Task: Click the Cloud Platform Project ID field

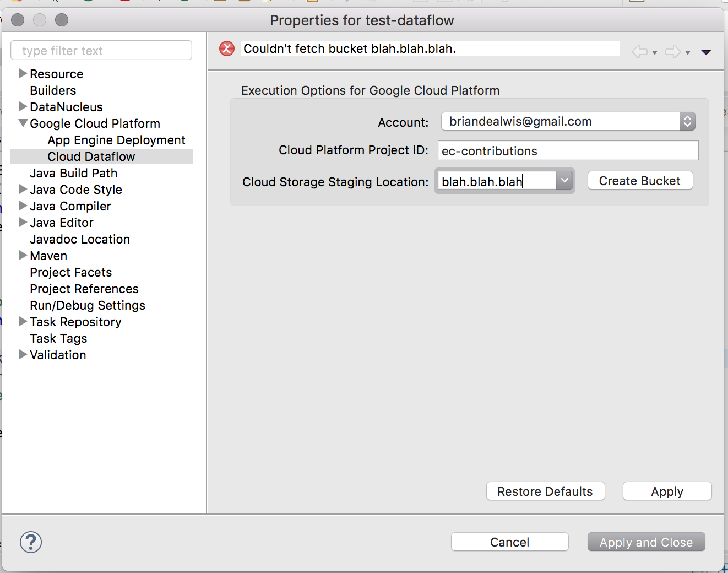Action: (567, 150)
